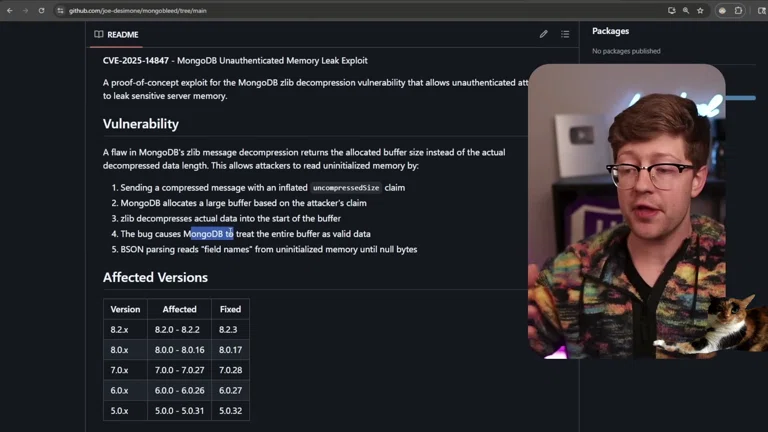The image size is (768, 432).
Task: Click the 7.0.x version table cell
Action: click(120, 370)
